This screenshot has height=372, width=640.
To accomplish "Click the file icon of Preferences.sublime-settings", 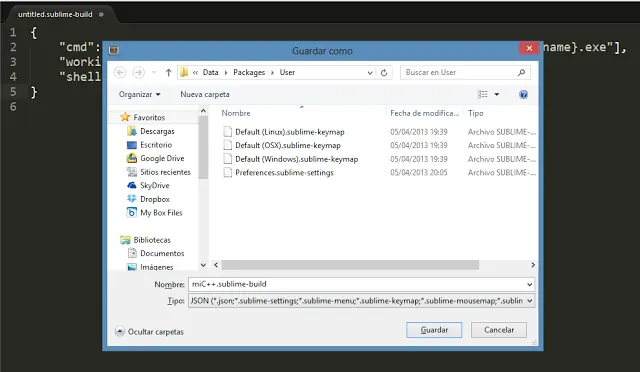I will click(x=227, y=173).
